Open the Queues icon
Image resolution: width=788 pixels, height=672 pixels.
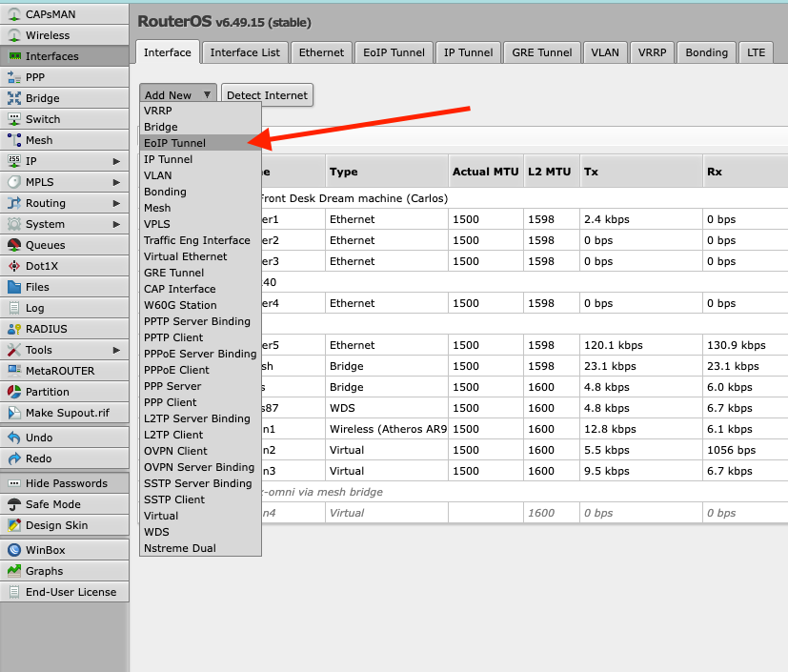pyautogui.click(x=14, y=245)
